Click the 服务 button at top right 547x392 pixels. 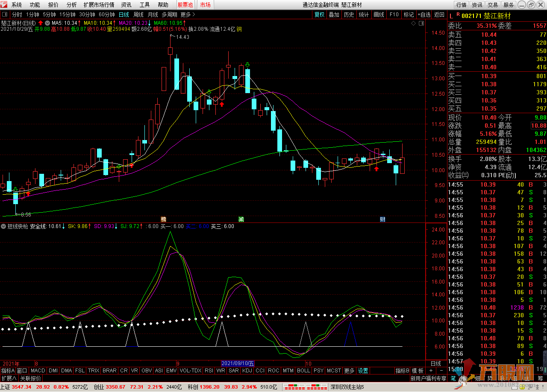509,5
